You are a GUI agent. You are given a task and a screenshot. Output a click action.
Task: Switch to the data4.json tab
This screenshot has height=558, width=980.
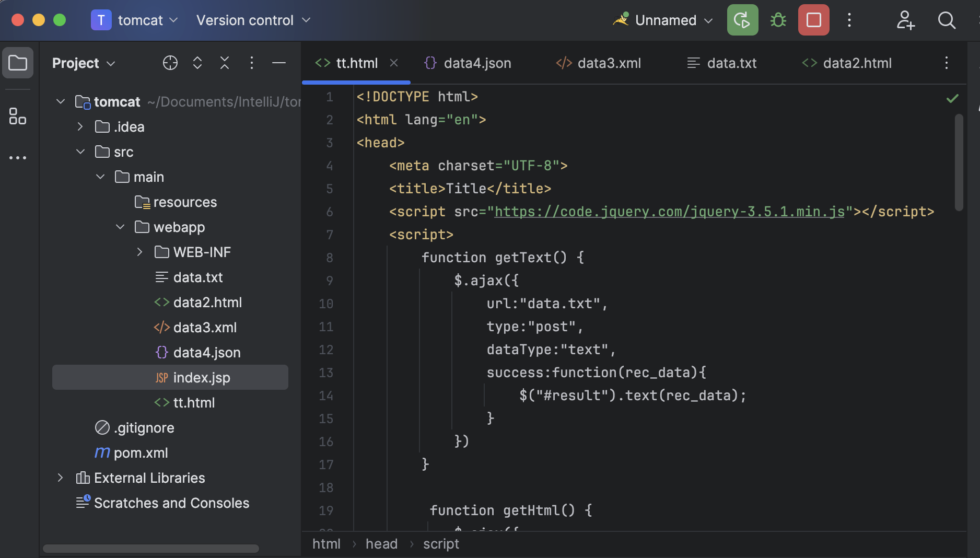(468, 63)
